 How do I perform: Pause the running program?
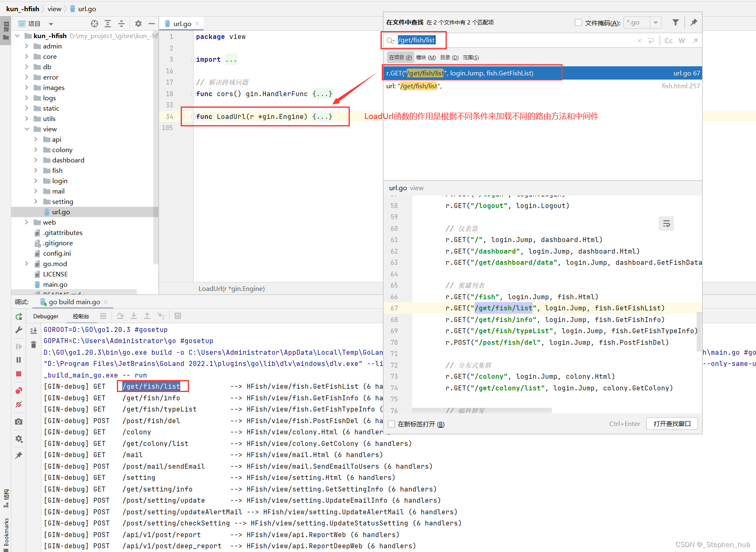coord(19,360)
